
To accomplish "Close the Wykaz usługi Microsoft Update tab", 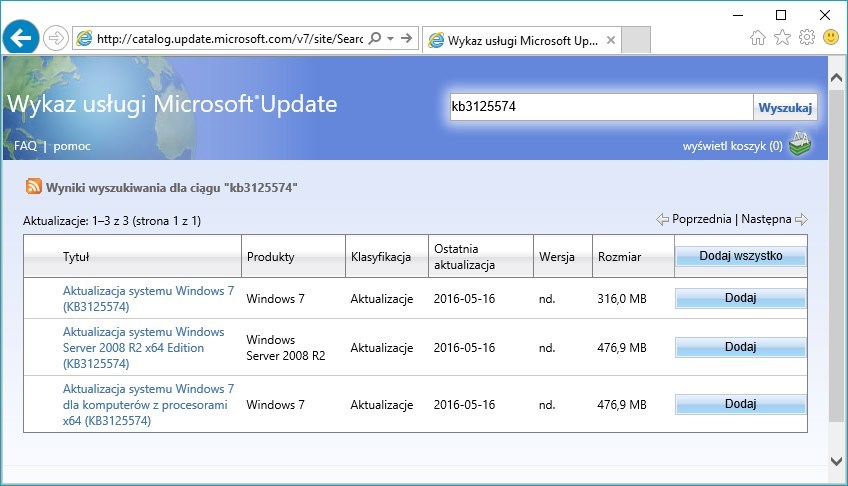I will coord(611,40).
